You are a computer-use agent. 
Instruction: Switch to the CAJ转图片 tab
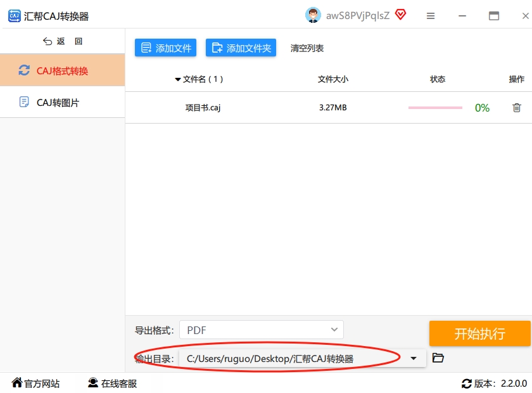(63, 102)
